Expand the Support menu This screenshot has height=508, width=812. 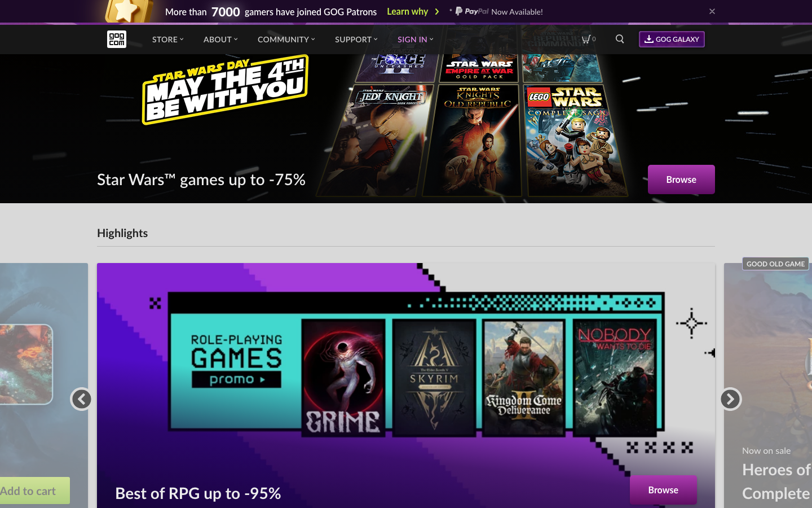click(356, 40)
